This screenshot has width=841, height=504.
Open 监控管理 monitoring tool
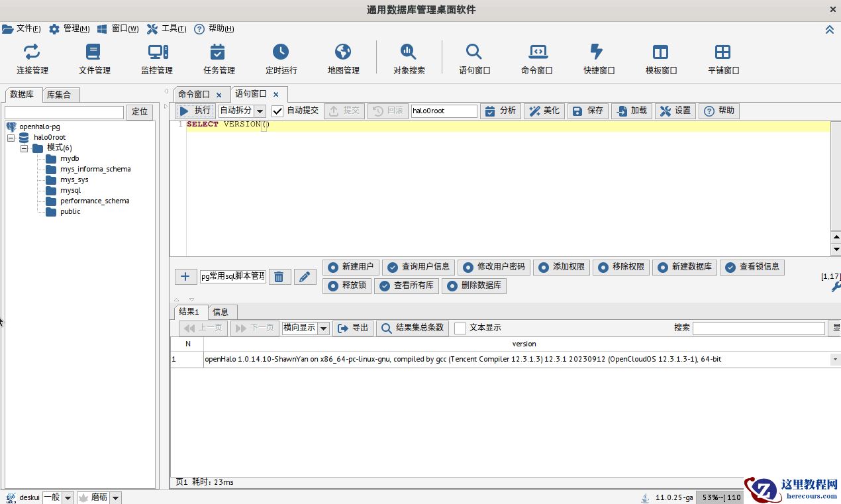pyautogui.click(x=157, y=58)
